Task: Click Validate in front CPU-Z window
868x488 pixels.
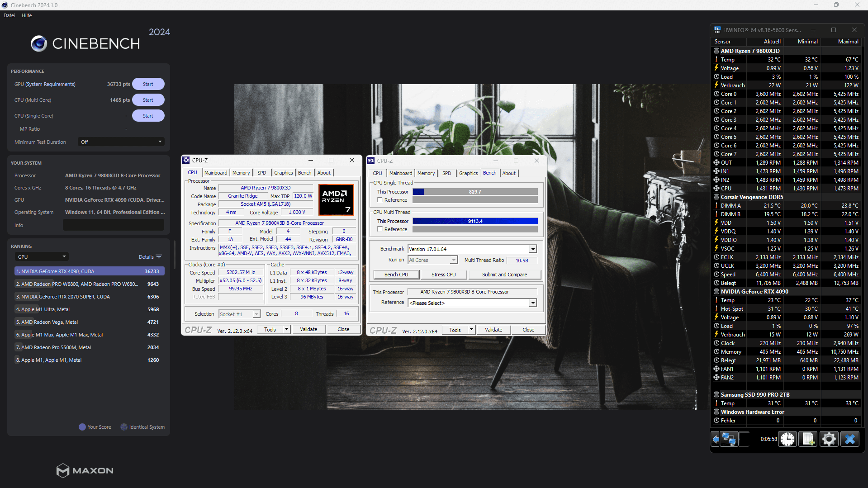Action: (x=308, y=329)
